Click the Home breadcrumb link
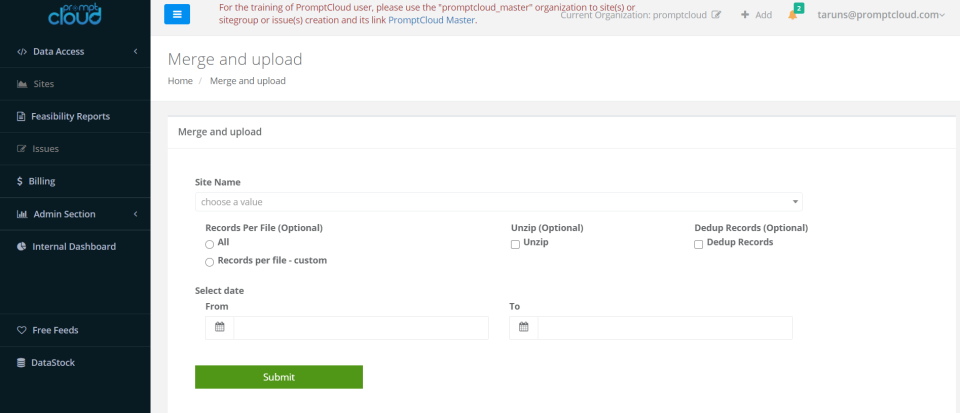The image size is (960, 413). [180, 81]
